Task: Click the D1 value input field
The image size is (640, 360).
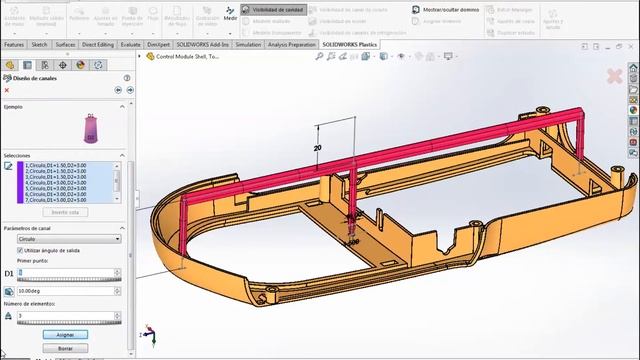Action: [x=66, y=272]
